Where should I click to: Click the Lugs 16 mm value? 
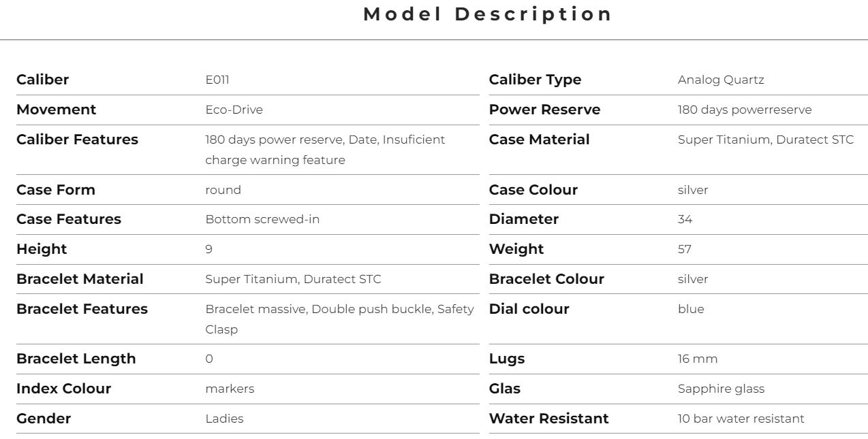(698, 359)
